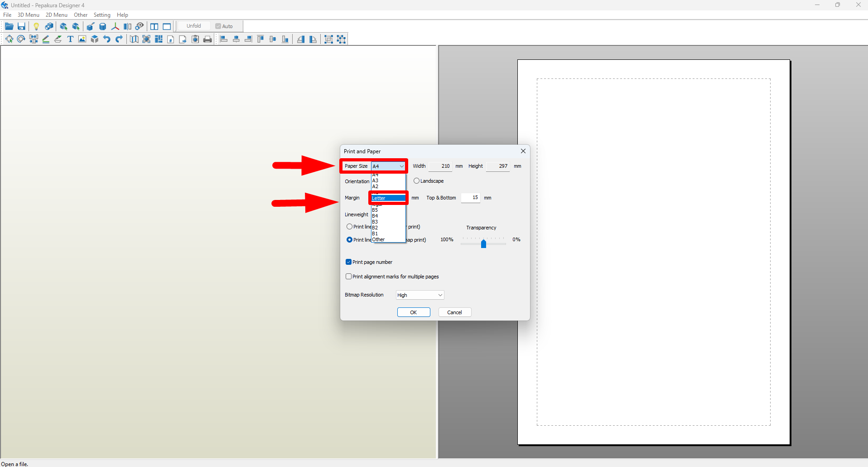Choose B3 from the paper size list
The height and width of the screenshot is (467, 868).
[x=388, y=222]
